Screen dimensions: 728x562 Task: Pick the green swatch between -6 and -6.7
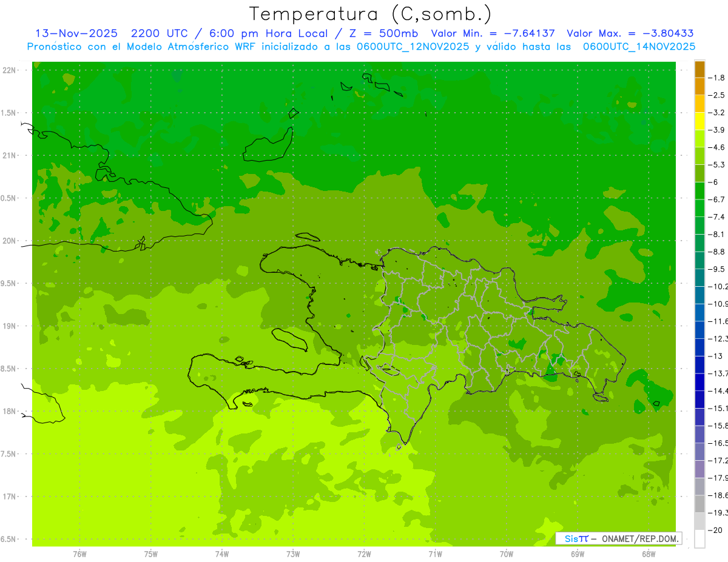699,191
